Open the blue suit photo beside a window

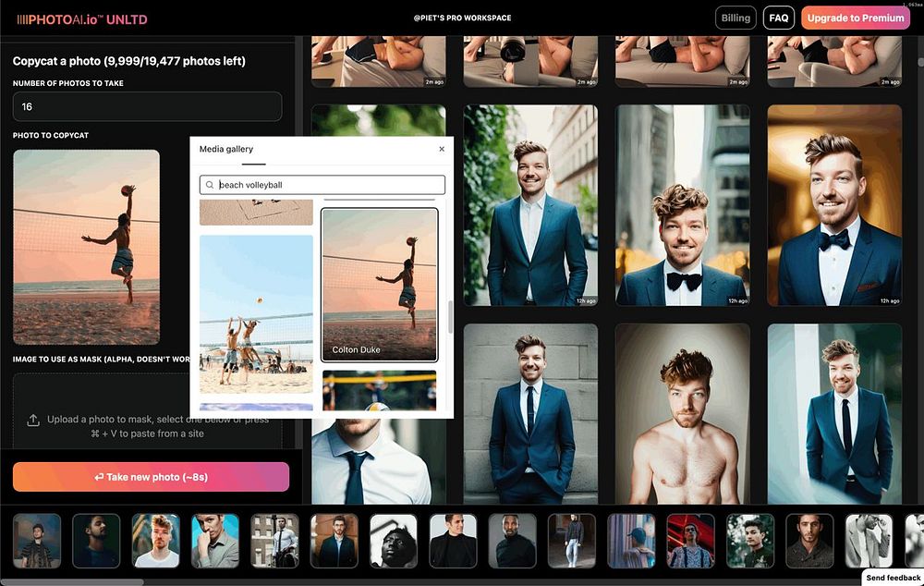pos(834,414)
